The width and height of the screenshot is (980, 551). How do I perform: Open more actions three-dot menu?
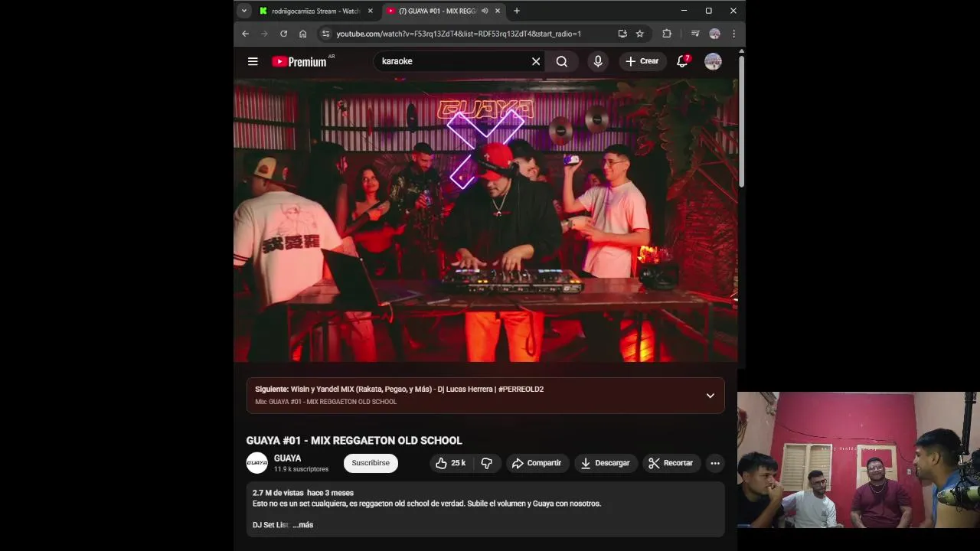(715, 463)
